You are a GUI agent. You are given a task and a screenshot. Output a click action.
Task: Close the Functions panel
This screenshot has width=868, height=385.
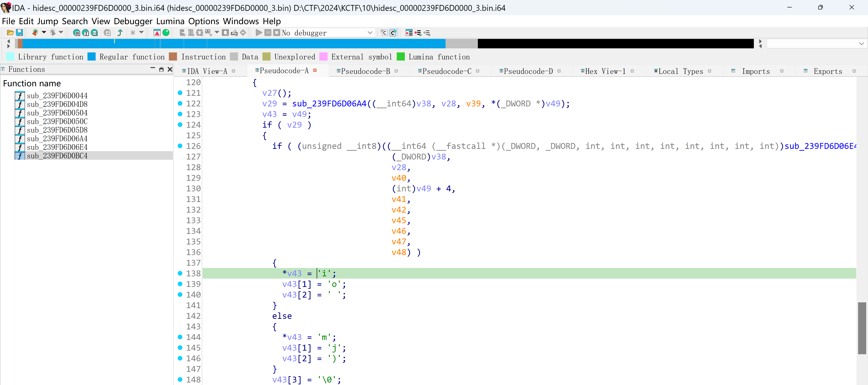[x=170, y=69]
